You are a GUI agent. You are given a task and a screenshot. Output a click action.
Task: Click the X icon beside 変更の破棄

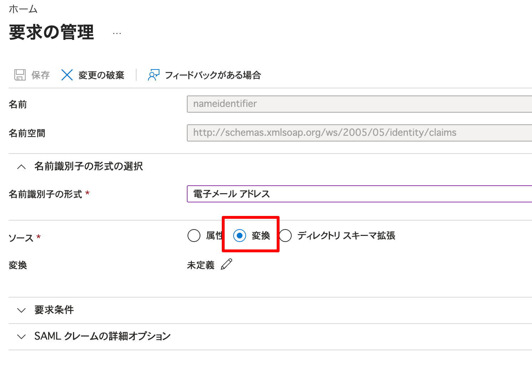67,75
